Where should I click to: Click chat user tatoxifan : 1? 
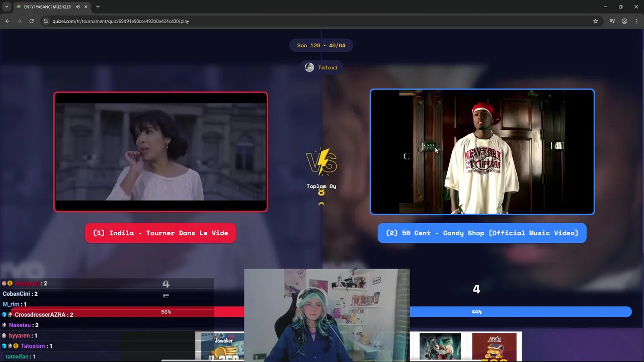coord(20,356)
